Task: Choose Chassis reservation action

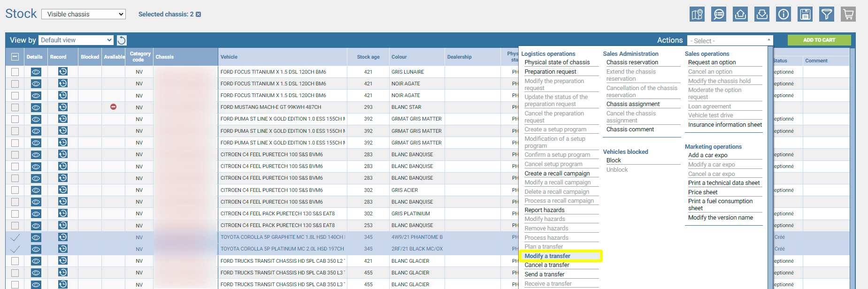Action: tap(632, 62)
